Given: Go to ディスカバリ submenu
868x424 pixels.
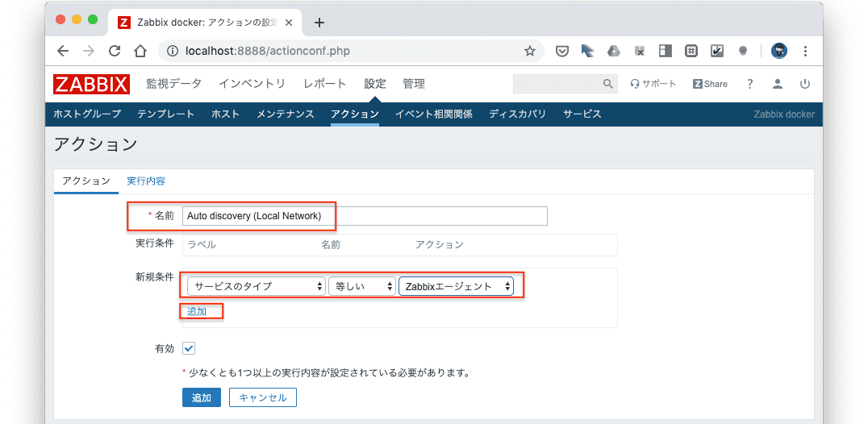Looking at the screenshot, I should (518, 114).
